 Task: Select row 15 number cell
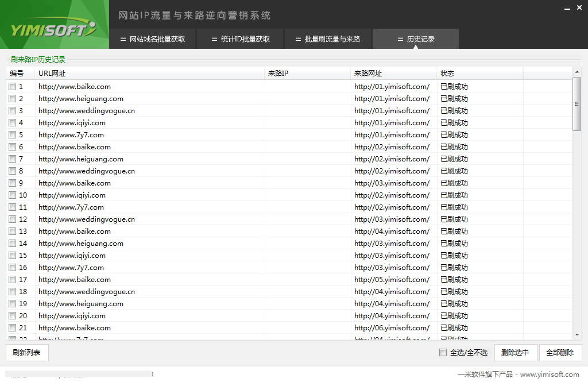click(x=23, y=256)
